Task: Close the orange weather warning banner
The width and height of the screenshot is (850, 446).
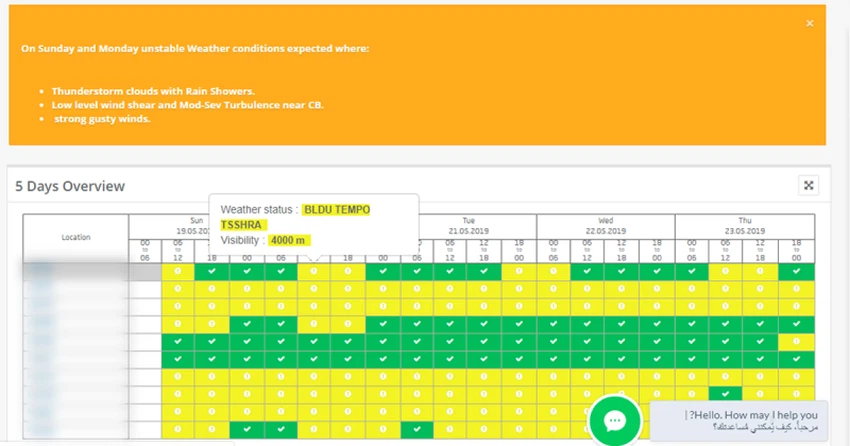Action: click(x=809, y=23)
